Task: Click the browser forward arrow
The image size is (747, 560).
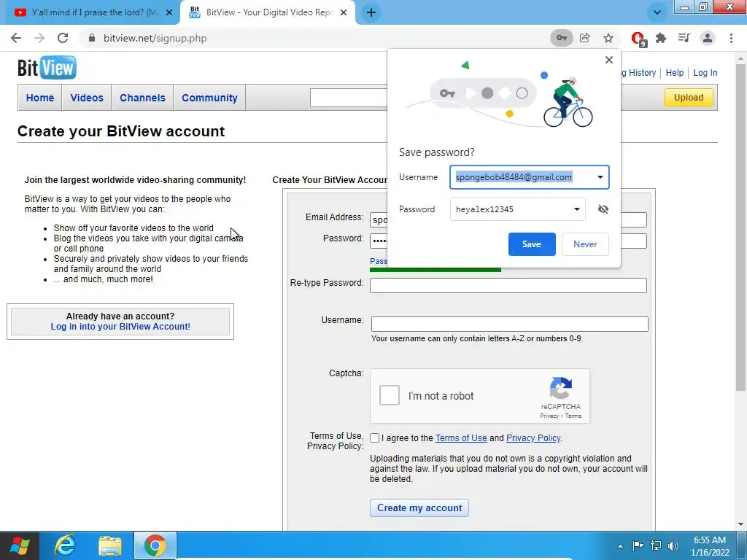Action: point(39,38)
